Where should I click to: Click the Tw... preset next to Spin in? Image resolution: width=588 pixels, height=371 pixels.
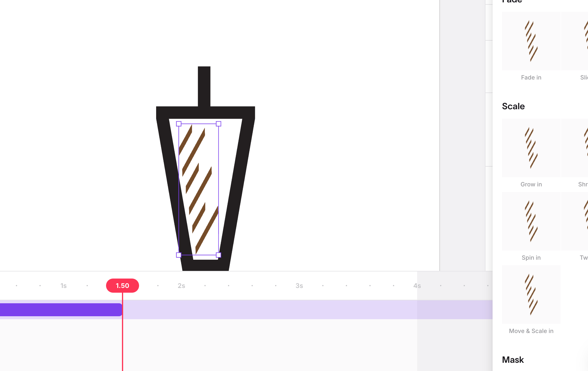[x=575, y=221]
